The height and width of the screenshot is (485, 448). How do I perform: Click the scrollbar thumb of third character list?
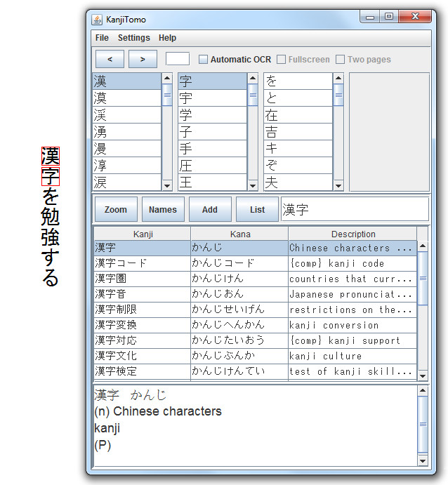(x=338, y=95)
